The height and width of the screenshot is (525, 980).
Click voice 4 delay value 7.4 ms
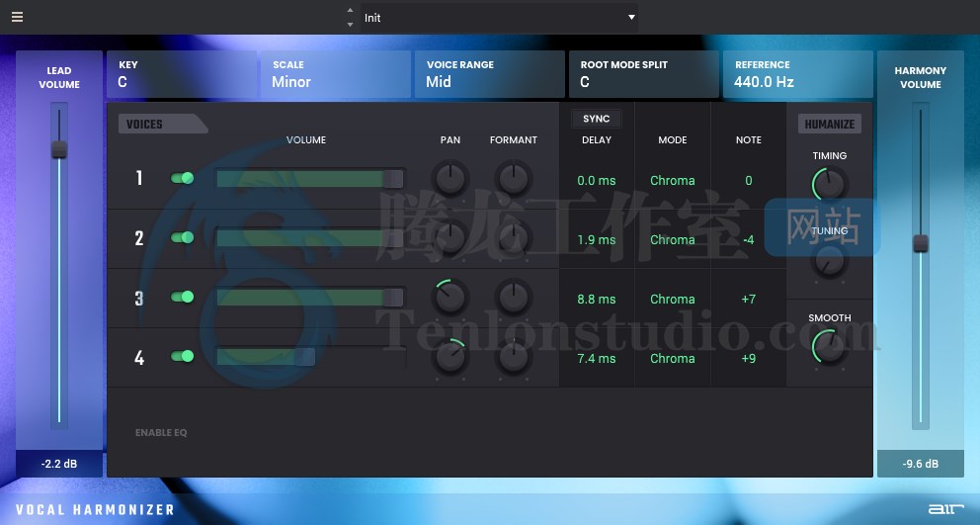click(597, 359)
